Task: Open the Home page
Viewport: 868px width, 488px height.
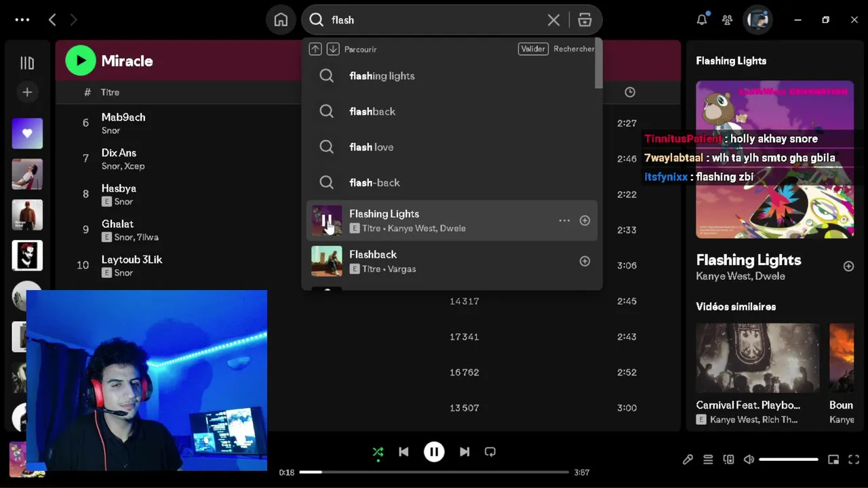Action: tap(281, 20)
